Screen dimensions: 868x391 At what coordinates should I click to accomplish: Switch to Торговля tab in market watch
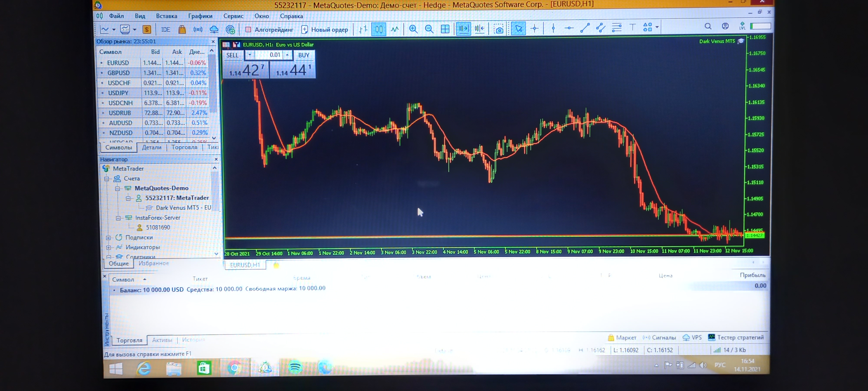click(184, 147)
